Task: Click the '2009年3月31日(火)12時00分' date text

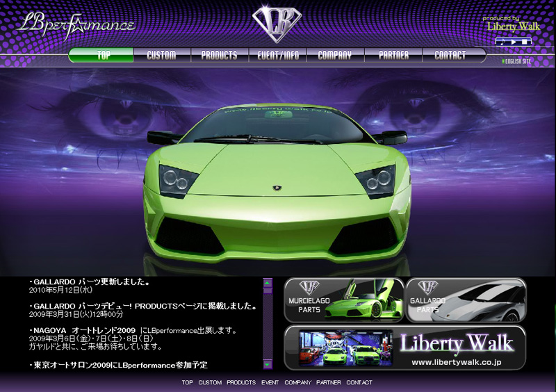Action: (76, 314)
